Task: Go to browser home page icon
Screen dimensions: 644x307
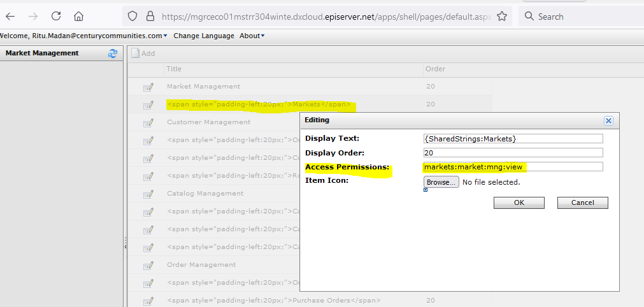Action: pos(78,16)
